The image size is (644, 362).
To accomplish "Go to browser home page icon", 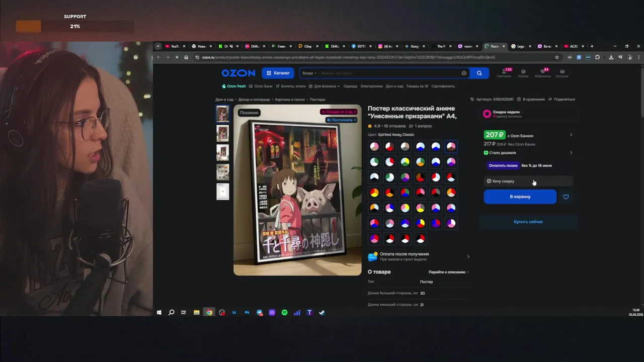I will [186, 57].
